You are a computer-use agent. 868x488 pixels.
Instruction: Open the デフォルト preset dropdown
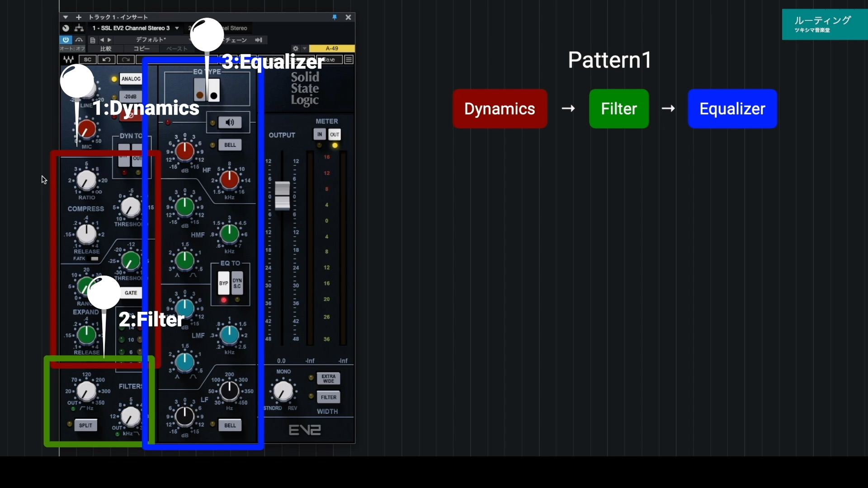click(151, 40)
